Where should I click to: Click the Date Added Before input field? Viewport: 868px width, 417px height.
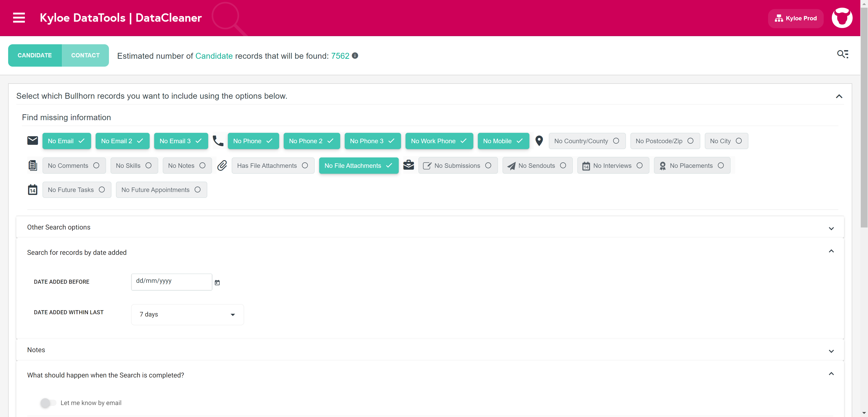tap(172, 282)
